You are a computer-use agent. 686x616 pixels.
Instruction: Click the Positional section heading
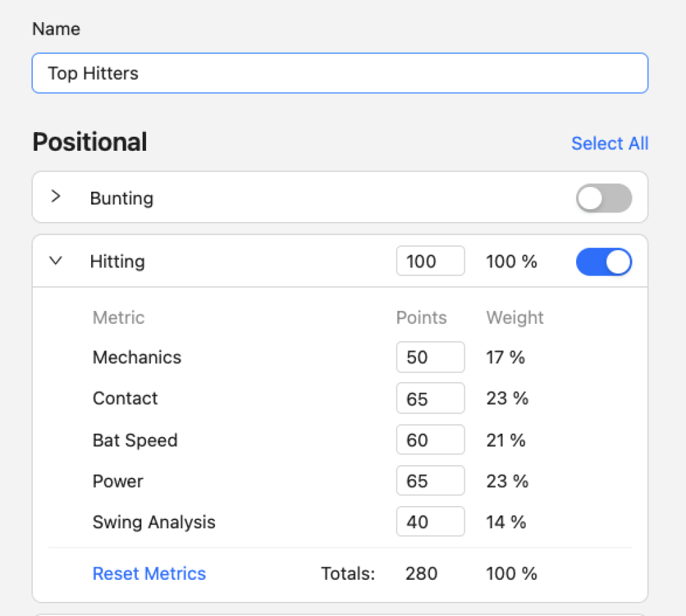coord(89,141)
